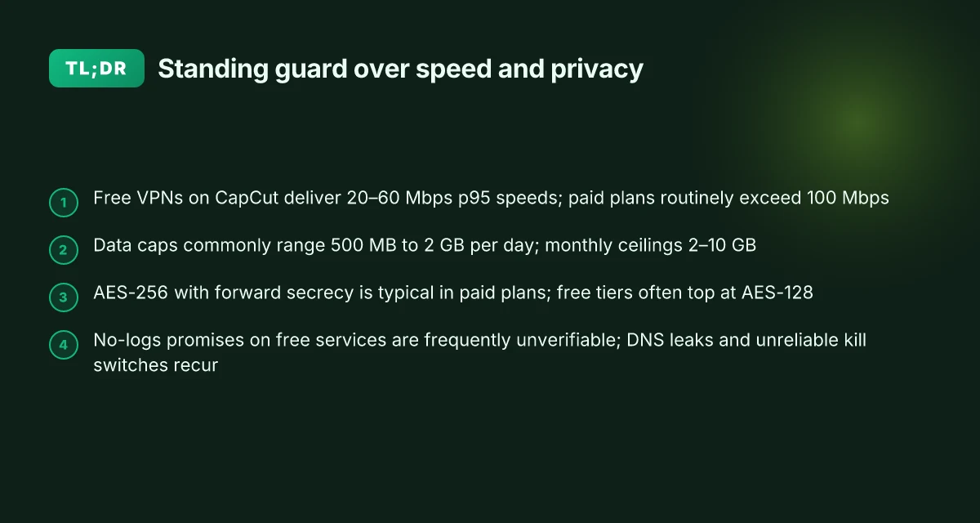The height and width of the screenshot is (523, 980).
Task: Select the numbered circle 4 icon
Action: tap(64, 345)
